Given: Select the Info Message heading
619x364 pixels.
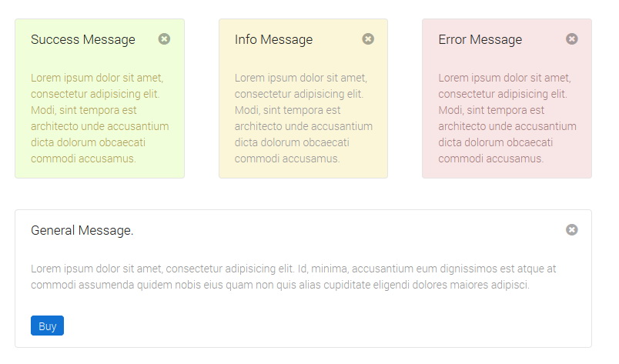Looking at the screenshot, I should coord(273,39).
